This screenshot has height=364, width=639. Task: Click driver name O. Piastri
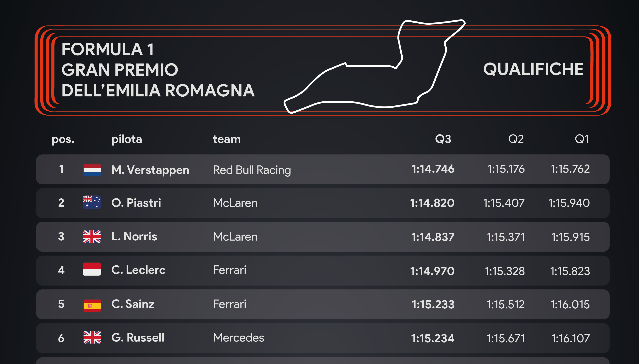(x=136, y=203)
